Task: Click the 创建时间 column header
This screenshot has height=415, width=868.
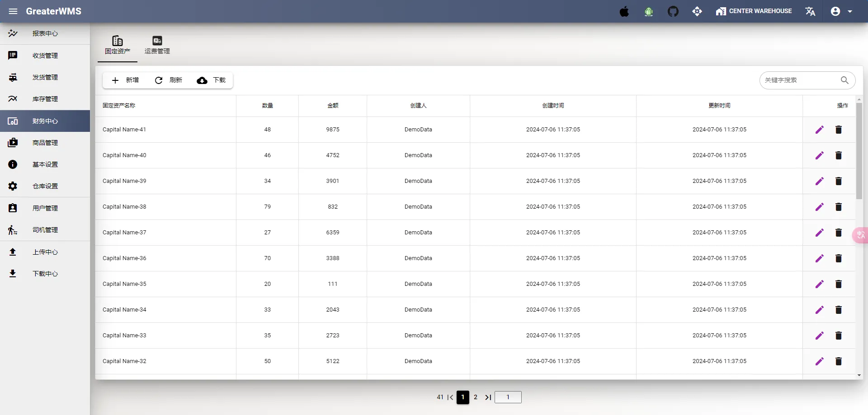Action: click(x=553, y=106)
